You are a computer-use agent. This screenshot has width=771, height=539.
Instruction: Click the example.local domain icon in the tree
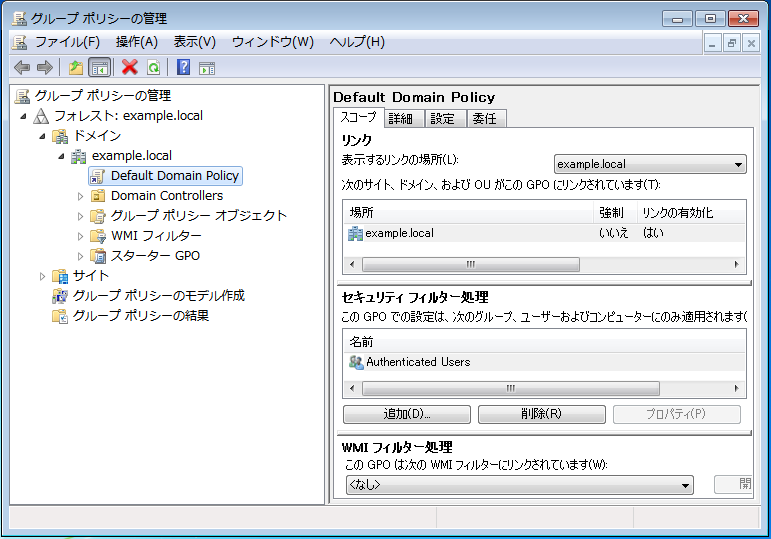coord(79,156)
